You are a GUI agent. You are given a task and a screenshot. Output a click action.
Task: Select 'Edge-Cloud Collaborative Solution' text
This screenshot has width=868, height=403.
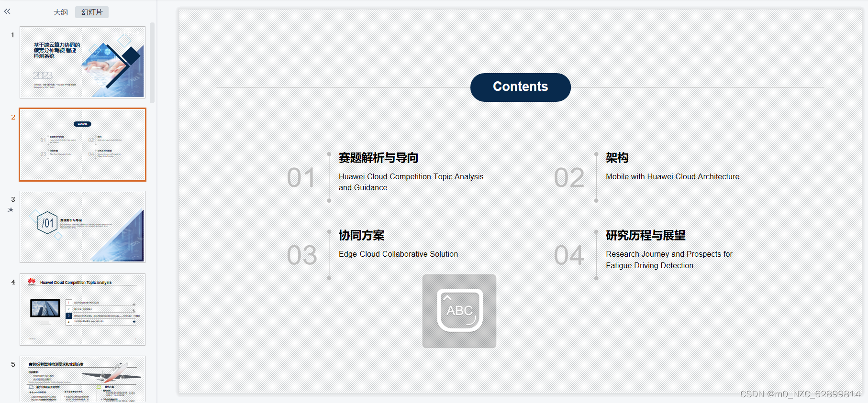click(398, 254)
